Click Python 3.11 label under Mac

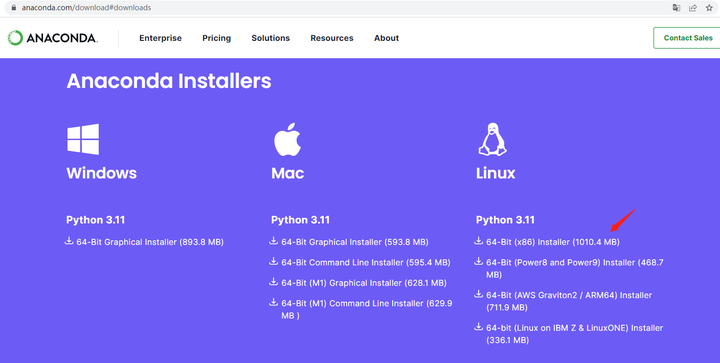tap(300, 220)
